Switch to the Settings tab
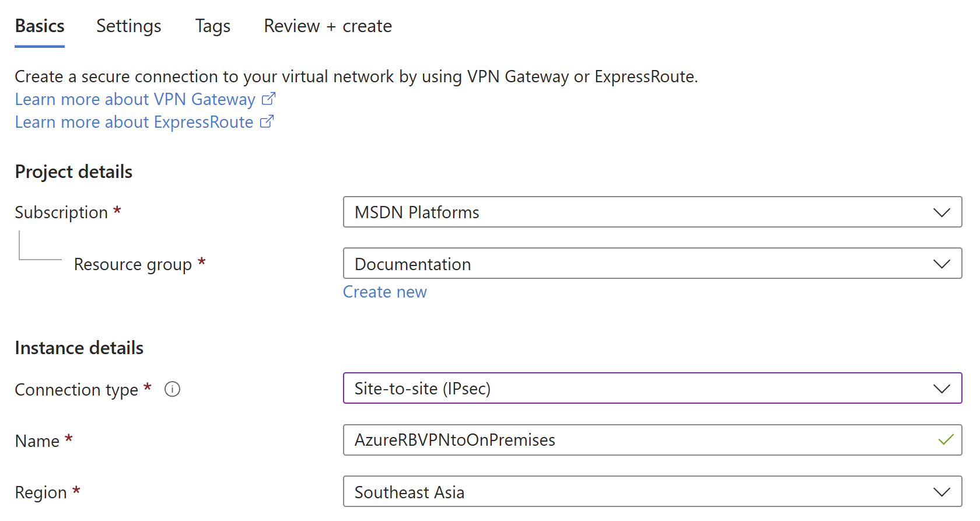 128,26
